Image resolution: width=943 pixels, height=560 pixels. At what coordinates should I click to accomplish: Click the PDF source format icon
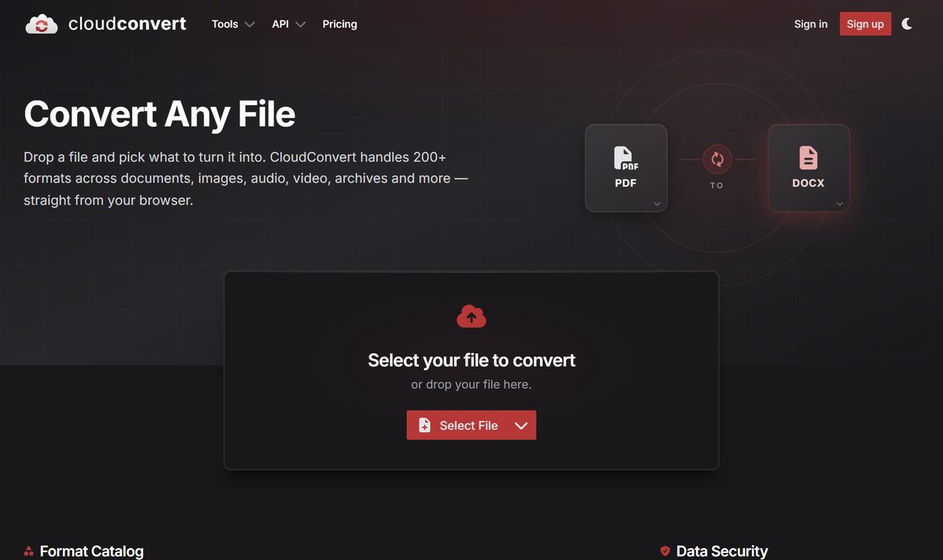pos(626,159)
